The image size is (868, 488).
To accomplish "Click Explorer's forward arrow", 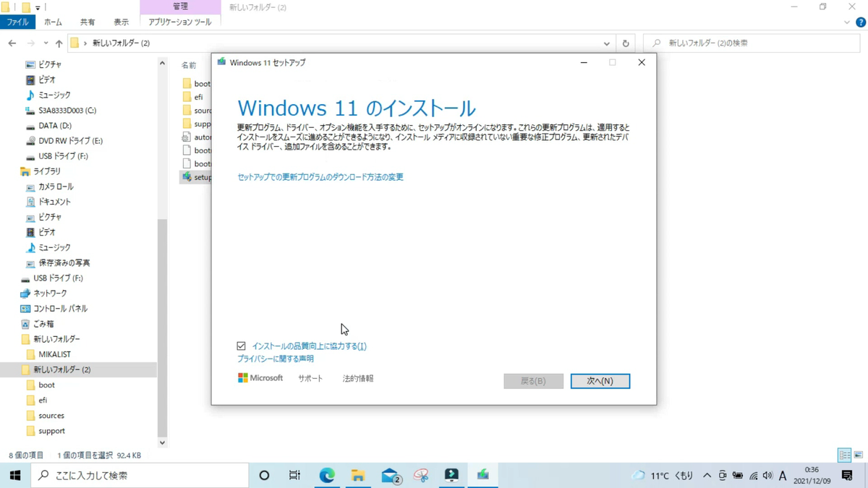I will pos(30,43).
